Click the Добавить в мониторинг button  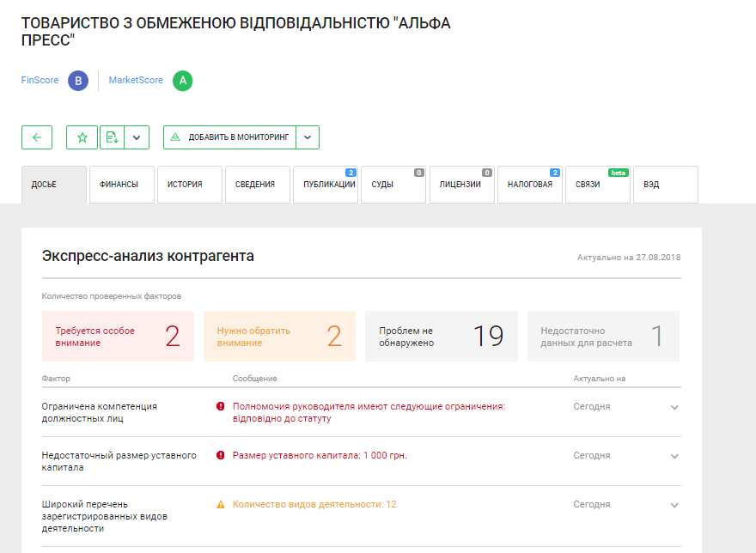tap(230, 137)
